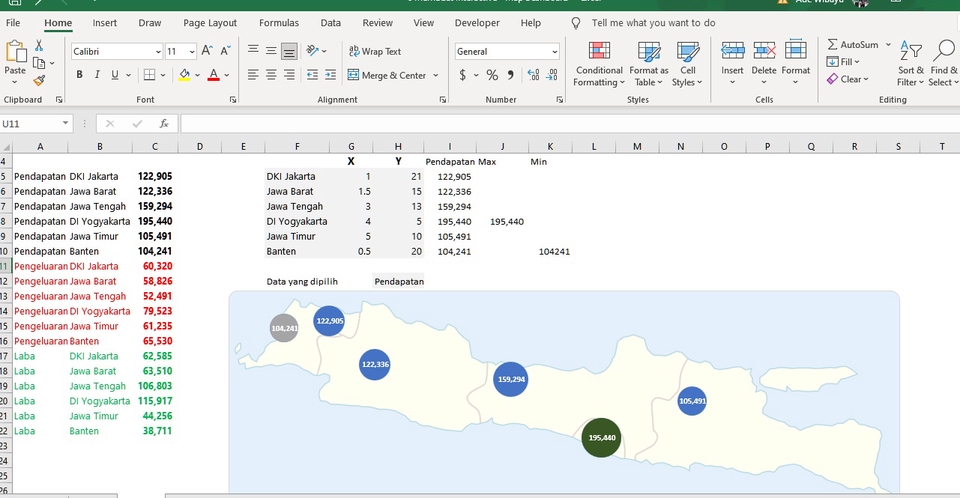Set Bottom Align vertical alignment
The image size is (960, 498).
[289, 51]
